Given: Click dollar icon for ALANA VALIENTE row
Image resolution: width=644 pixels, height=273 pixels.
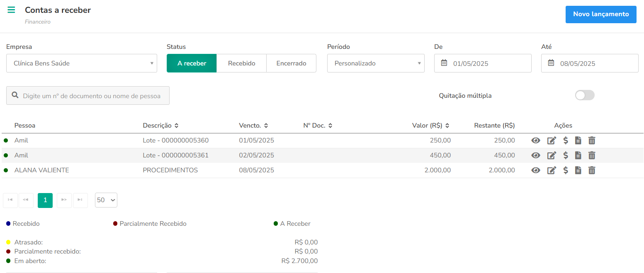Looking at the screenshot, I should tap(566, 170).
